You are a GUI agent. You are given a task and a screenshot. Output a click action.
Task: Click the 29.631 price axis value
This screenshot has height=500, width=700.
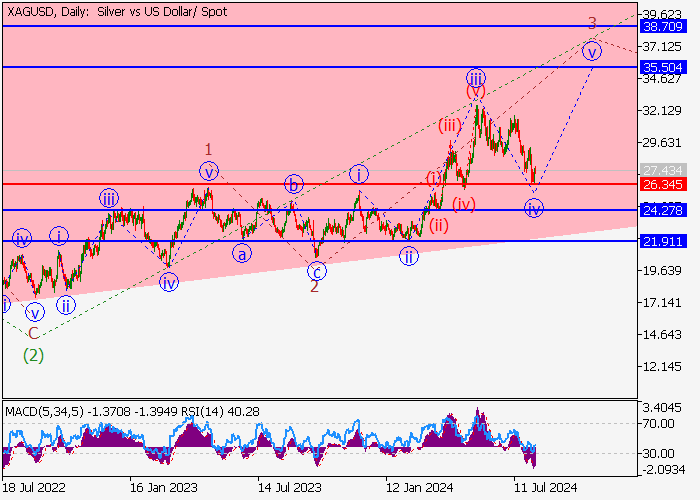(x=662, y=142)
